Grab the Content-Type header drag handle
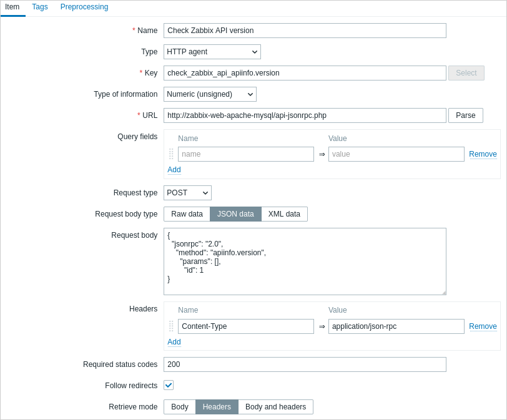507x420 pixels. pos(171,326)
